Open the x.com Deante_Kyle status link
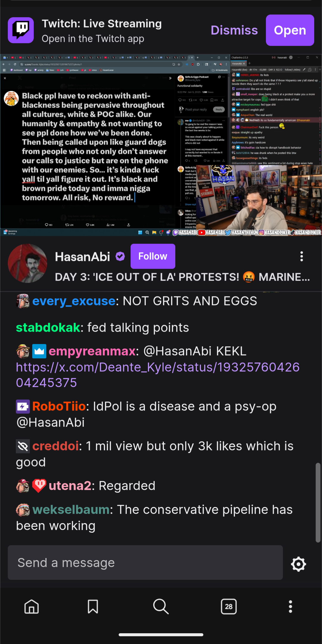This screenshot has width=322, height=644. point(158,375)
